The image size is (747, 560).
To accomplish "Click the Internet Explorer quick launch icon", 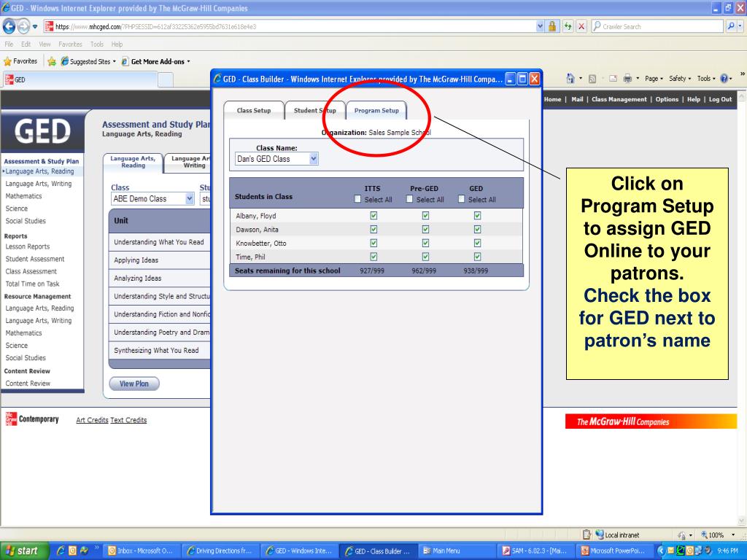I will (61, 551).
